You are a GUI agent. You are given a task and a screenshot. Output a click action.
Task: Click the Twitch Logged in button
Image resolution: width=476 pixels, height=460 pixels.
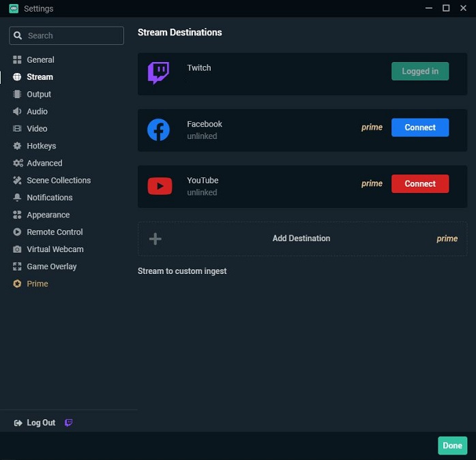[x=420, y=72]
